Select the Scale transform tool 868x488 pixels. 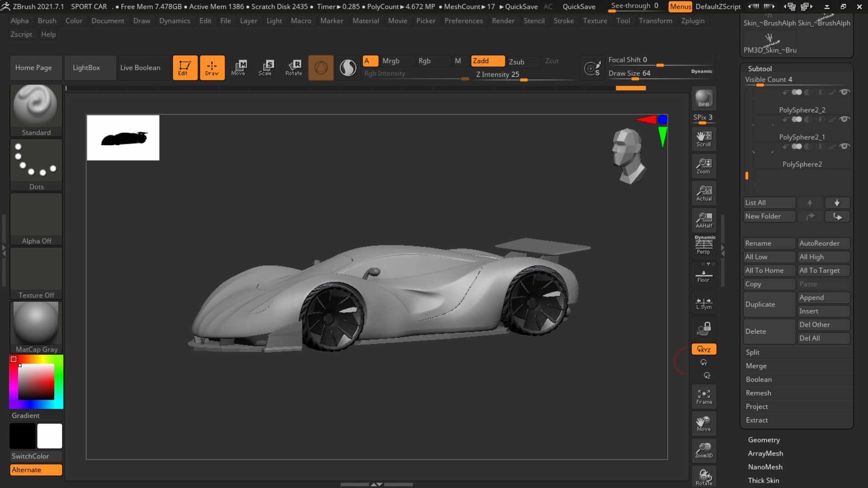pyautogui.click(x=265, y=67)
